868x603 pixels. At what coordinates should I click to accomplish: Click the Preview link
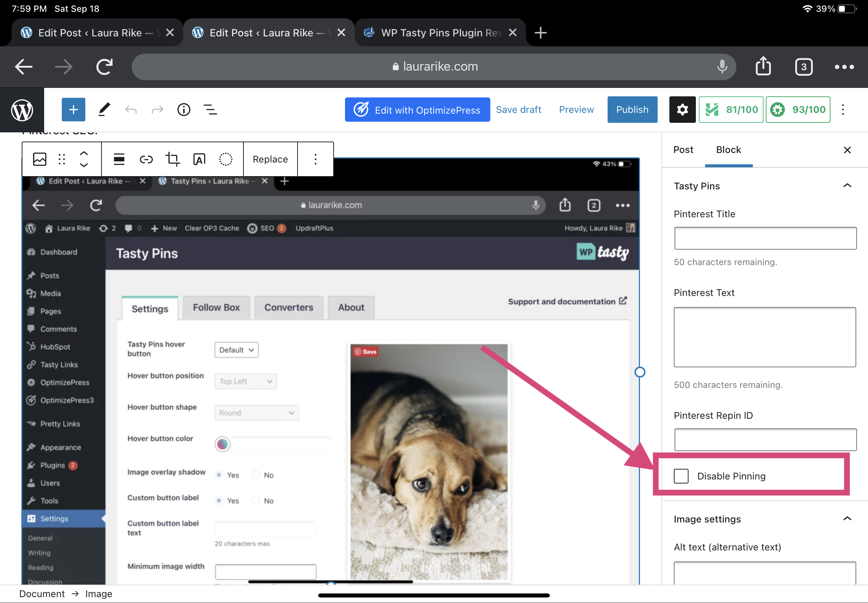coord(576,110)
